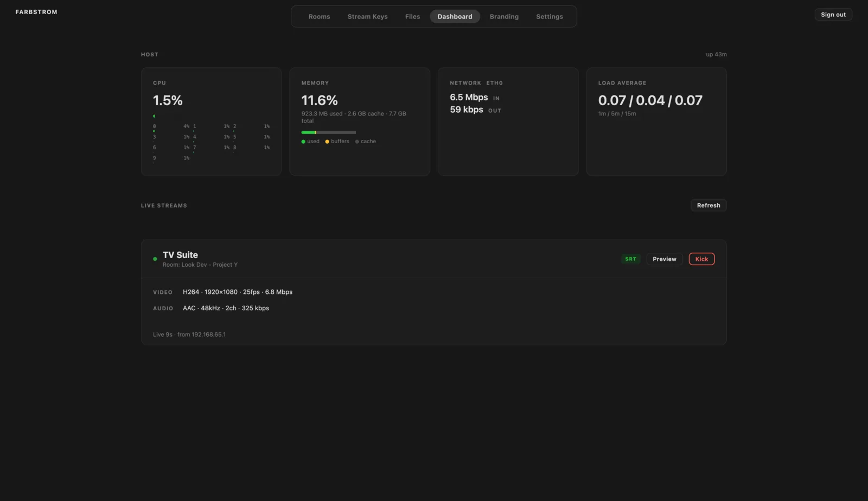Click the green 'used' legend dot
Viewport: 868px width, 501px height.
[x=303, y=142]
